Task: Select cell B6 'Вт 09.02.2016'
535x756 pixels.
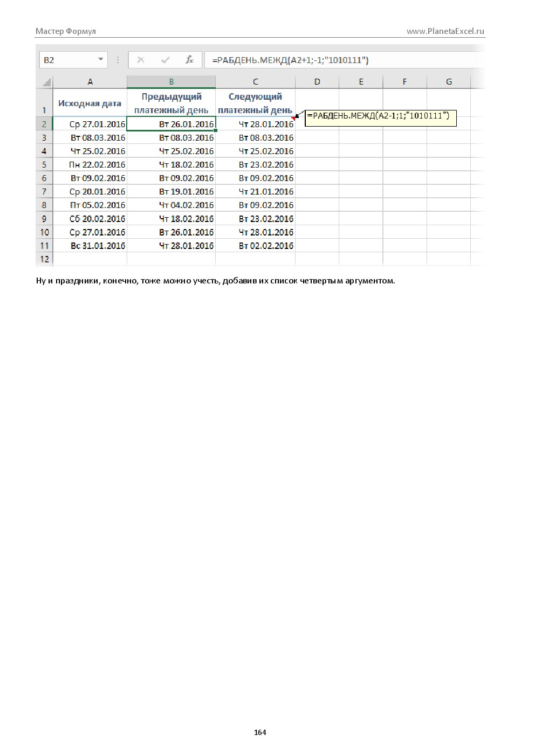Action: tap(172, 178)
